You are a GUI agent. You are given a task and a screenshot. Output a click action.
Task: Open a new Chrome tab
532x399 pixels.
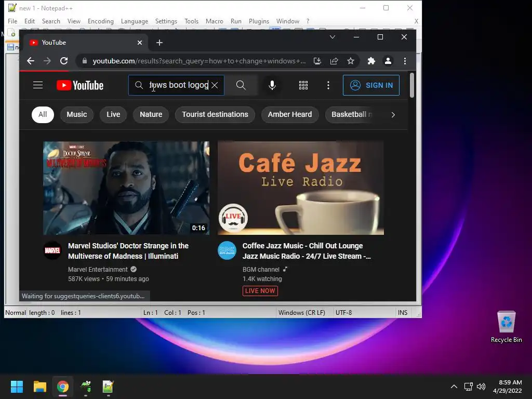click(x=159, y=43)
